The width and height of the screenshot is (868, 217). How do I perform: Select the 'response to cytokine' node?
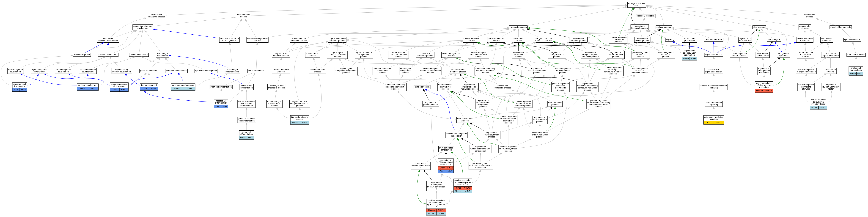830,71
